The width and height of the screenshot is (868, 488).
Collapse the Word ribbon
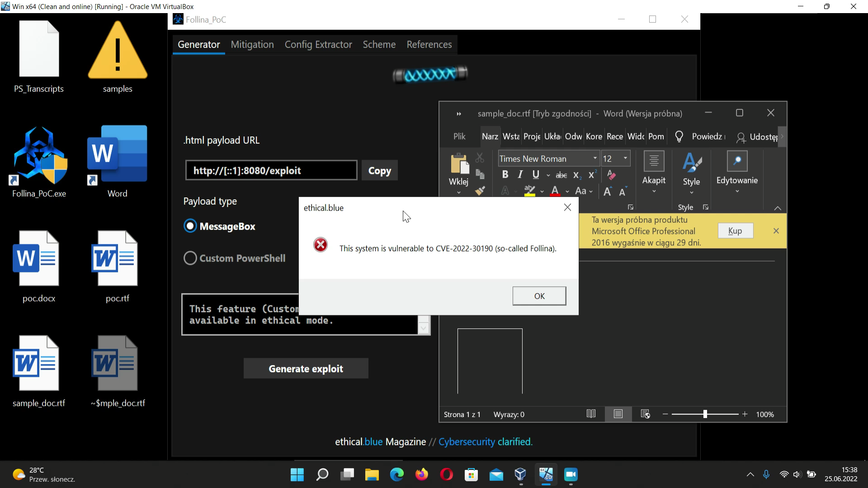pos(778,208)
